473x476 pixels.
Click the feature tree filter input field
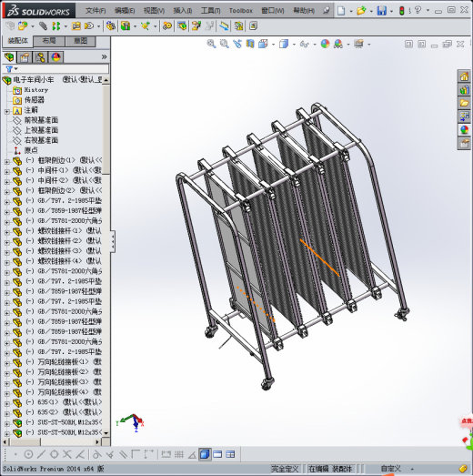click(63, 69)
